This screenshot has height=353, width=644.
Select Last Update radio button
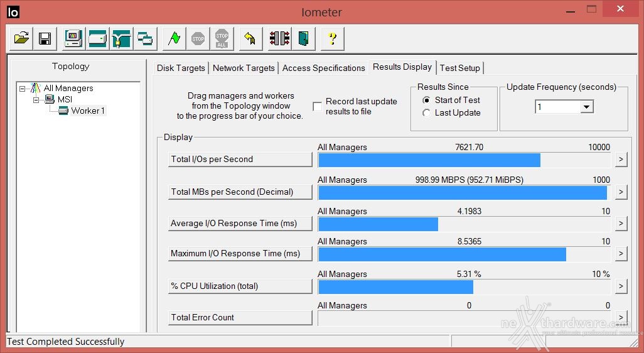(x=427, y=113)
